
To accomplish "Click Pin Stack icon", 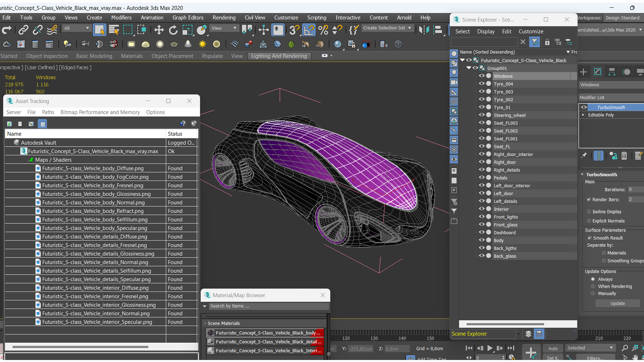I will pos(584,156).
